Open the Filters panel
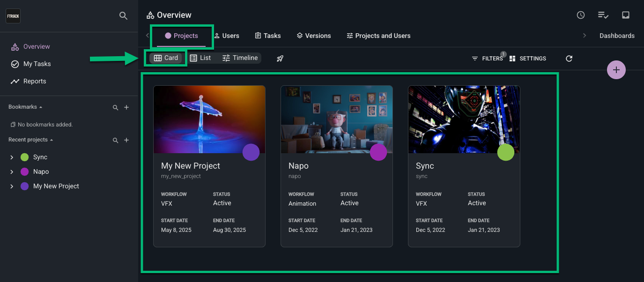Image resolution: width=644 pixels, height=282 pixels. click(487, 59)
